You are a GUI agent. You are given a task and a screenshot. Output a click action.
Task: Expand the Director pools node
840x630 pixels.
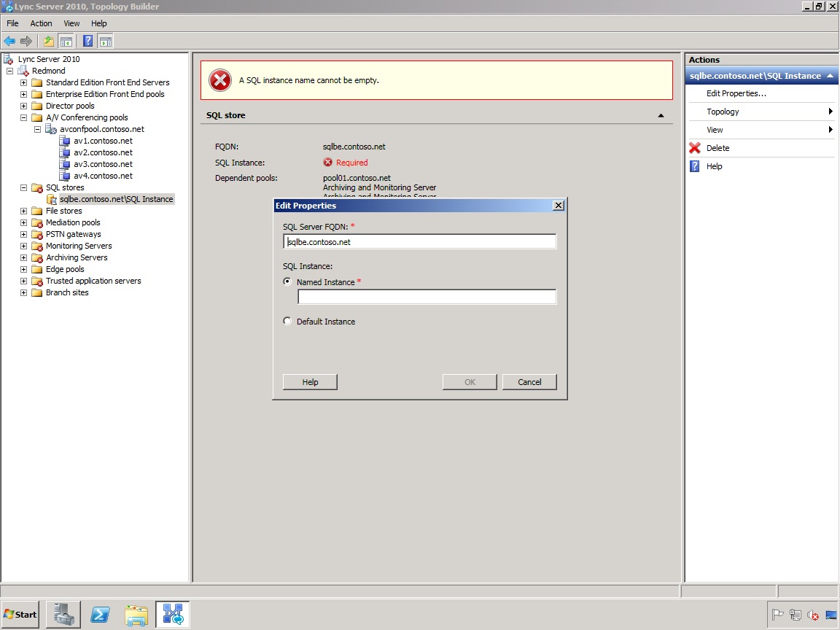pos(23,106)
